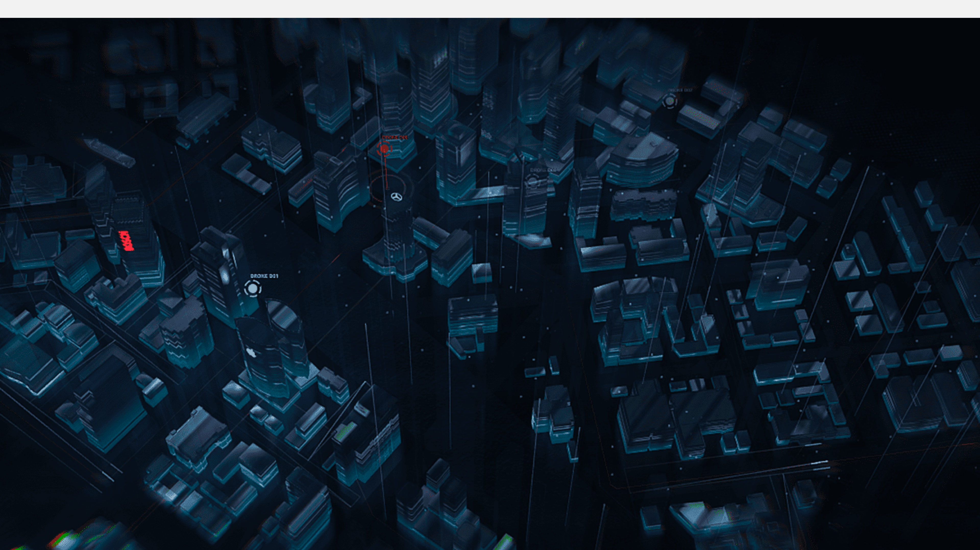Click the dim label above central tower drone
This screenshot has height=550, width=980.
(x=543, y=170)
